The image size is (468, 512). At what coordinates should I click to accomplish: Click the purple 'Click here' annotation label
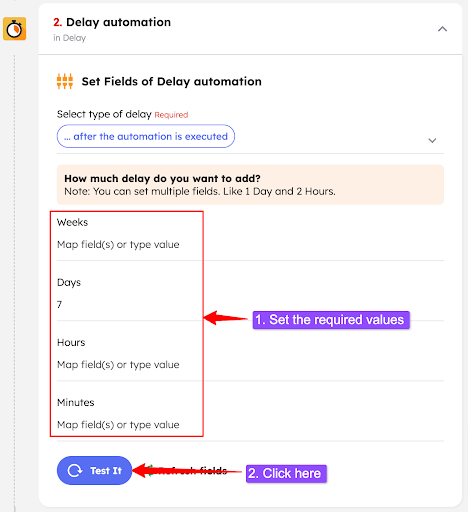pyautogui.click(x=286, y=473)
